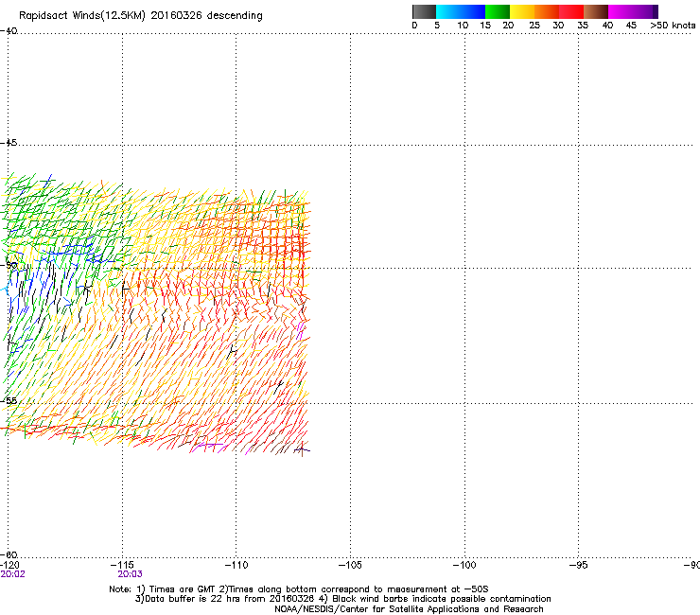Click the purple '20:02' time label

13,574
